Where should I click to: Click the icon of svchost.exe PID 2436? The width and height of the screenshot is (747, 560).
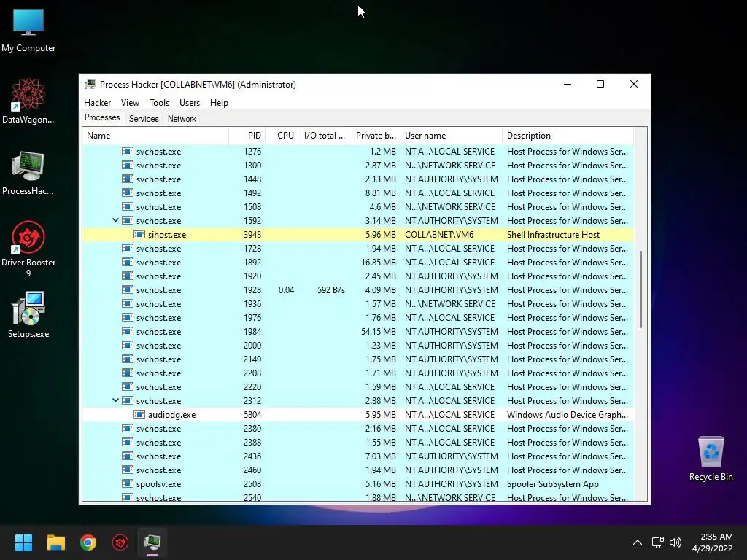(x=127, y=456)
